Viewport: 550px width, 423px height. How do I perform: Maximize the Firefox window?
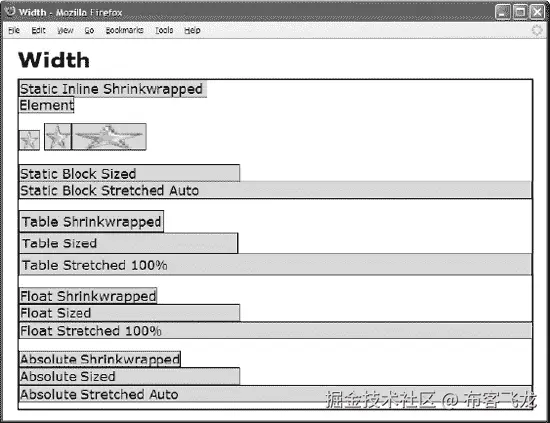pyautogui.click(x=520, y=12)
